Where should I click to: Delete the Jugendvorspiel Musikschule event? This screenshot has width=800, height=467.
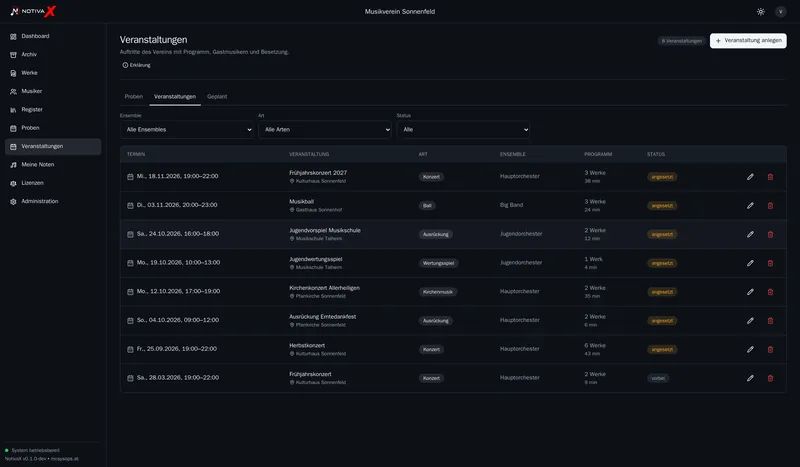[x=770, y=234]
